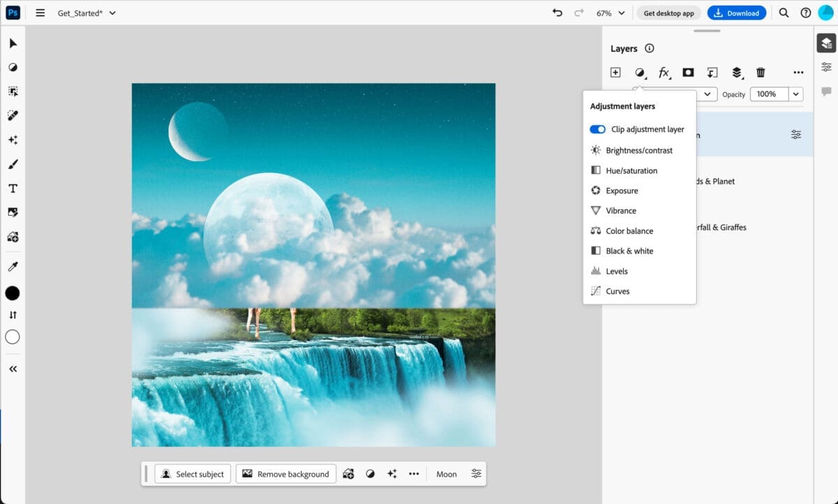Image resolution: width=838 pixels, height=504 pixels.
Task: Select the Brush tool
Action: (13, 164)
